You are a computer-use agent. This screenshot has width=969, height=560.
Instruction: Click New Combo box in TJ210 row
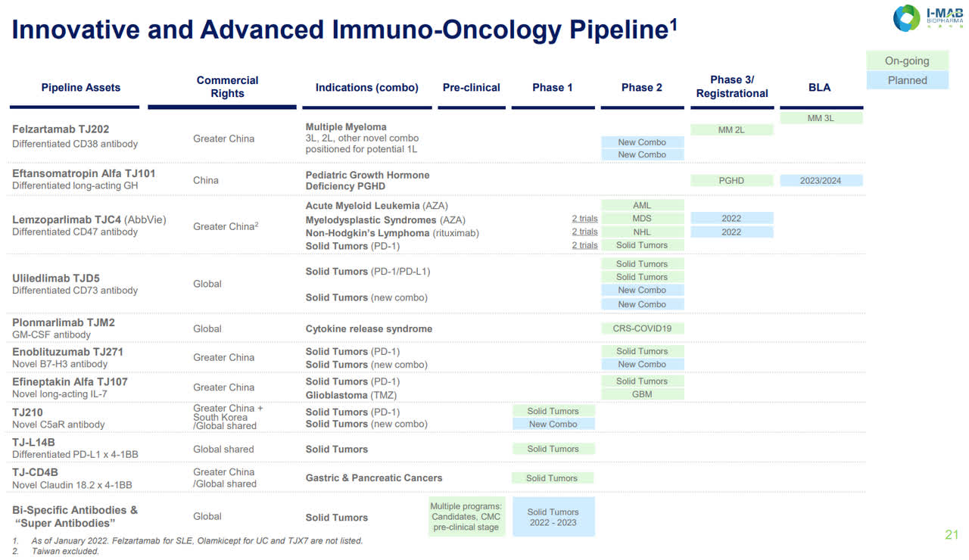[x=553, y=424]
